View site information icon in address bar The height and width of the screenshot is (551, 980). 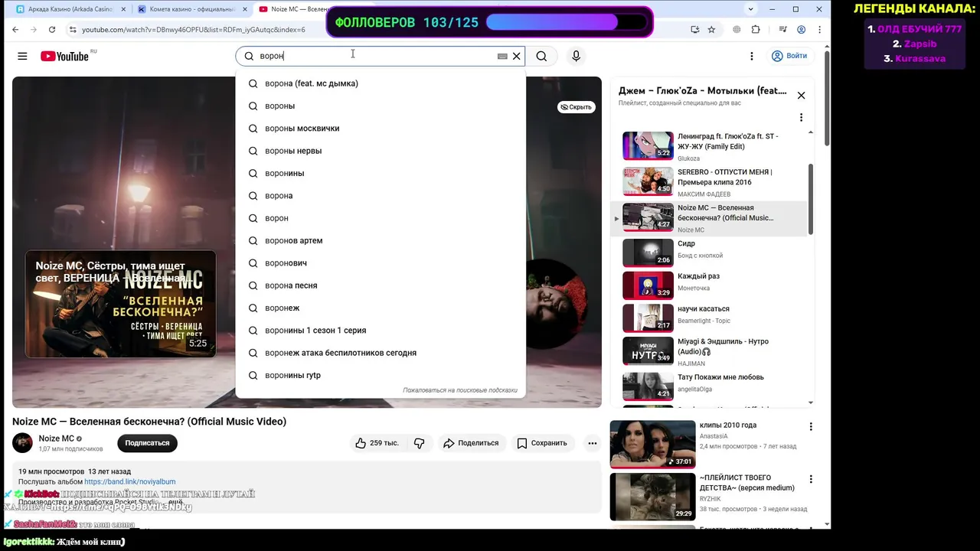point(72,30)
